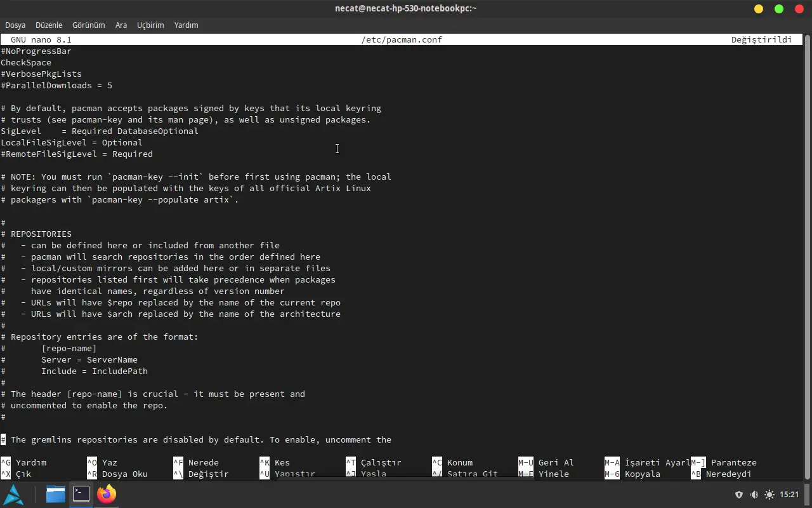Close the terminal with the red button

tap(799, 9)
